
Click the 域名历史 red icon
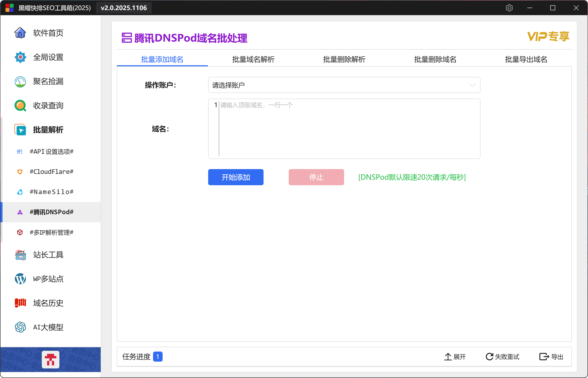[20, 303]
